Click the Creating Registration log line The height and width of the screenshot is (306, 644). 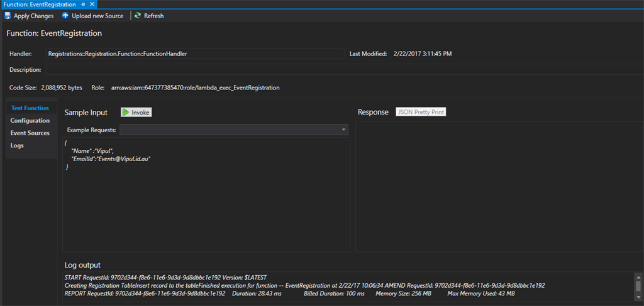tap(305, 285)
